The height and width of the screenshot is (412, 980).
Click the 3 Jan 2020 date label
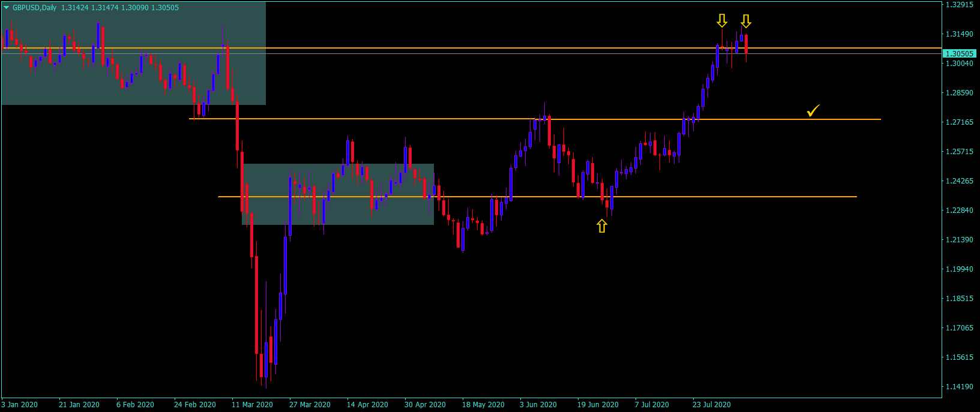point(20,405)
